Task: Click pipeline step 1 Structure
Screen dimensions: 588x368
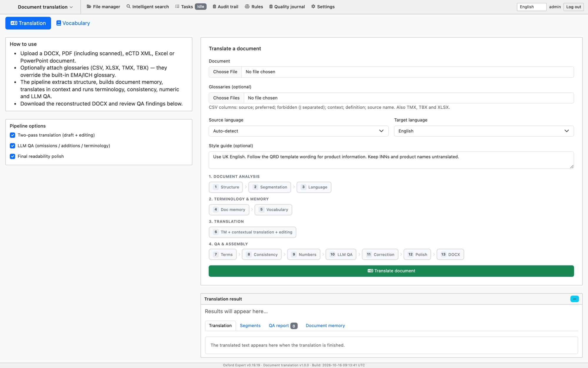Action: click(226, 187)
